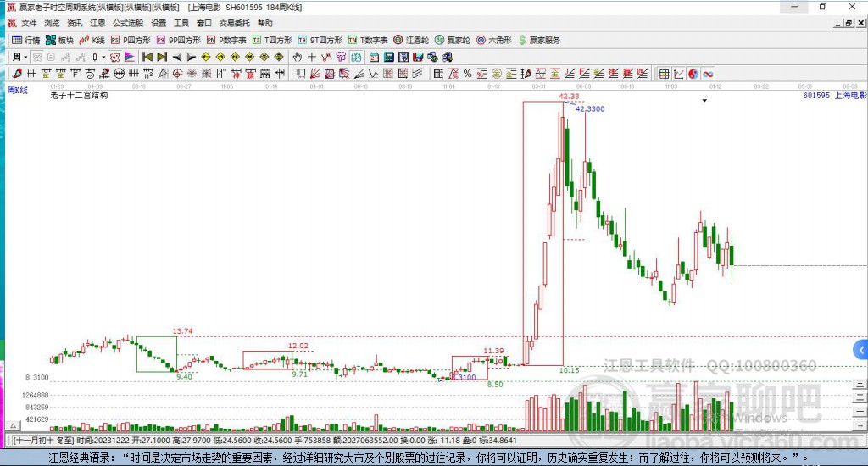Image resolution: width=868 pixels, height=466 pixels.
Task: Open the 9P四方形 tool
Action: click(x=178, y=40)
